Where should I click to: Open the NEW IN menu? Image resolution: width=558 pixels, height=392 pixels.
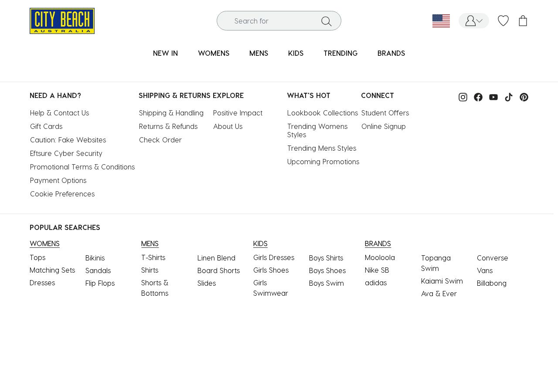point(165,53)
